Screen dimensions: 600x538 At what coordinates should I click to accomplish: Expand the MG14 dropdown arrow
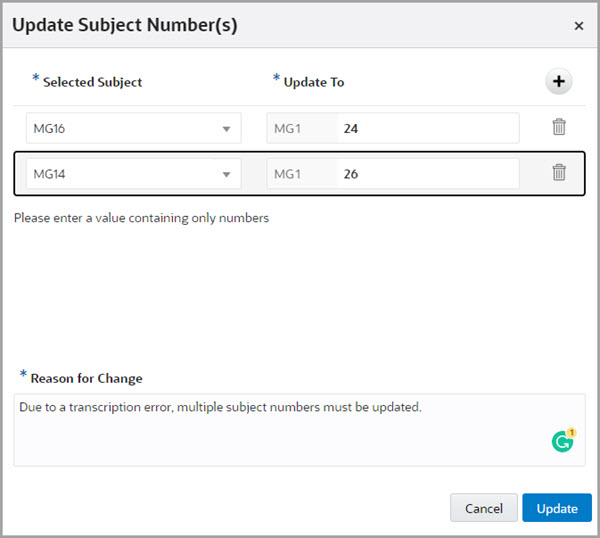(x=226, y=173)
